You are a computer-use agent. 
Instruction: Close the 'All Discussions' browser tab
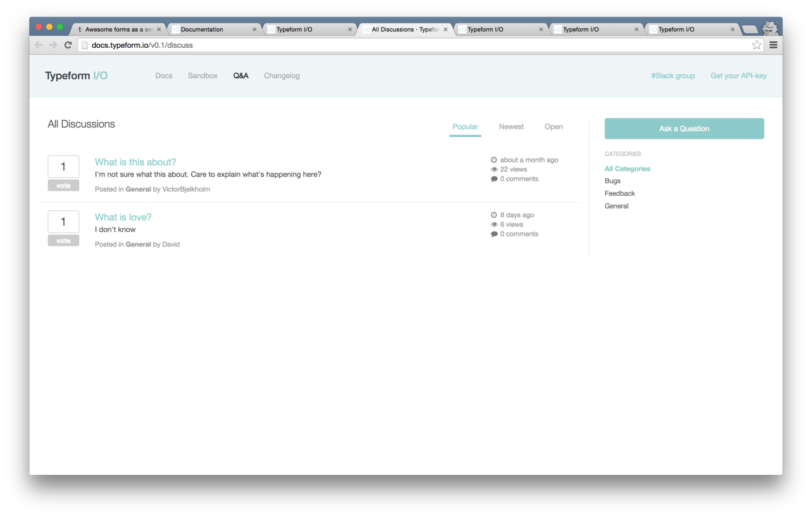coord(446,29)
